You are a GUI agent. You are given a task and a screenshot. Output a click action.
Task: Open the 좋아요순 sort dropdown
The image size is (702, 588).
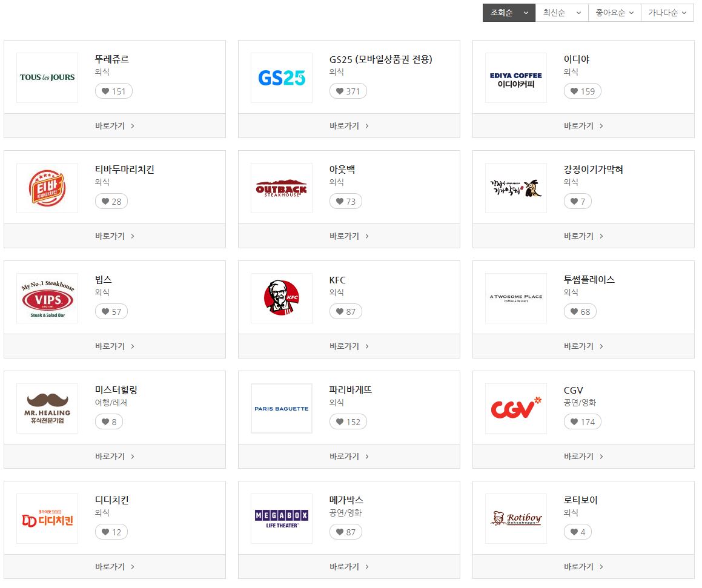pyautogui.click(x=615, y=13)
